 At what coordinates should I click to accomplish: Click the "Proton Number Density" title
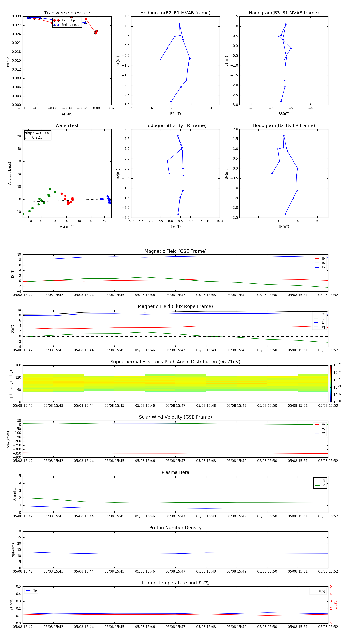tap(175, 528)
